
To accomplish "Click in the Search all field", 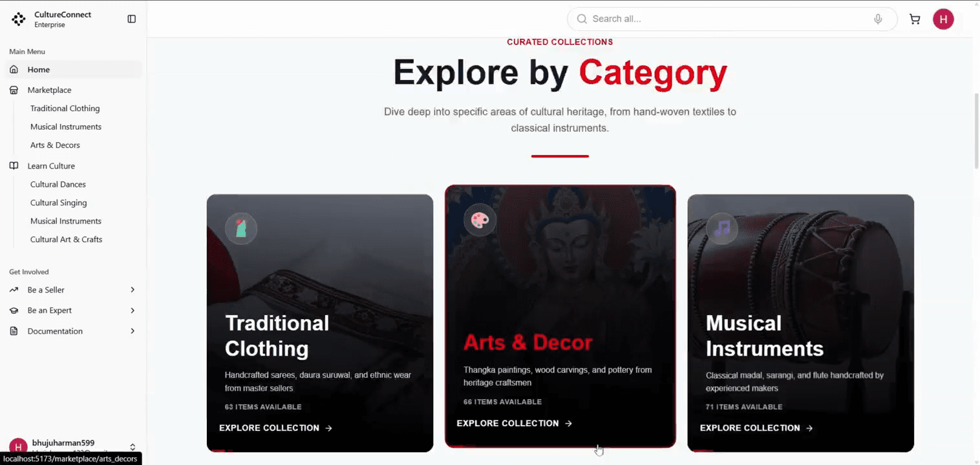I will tap(732, 19).
